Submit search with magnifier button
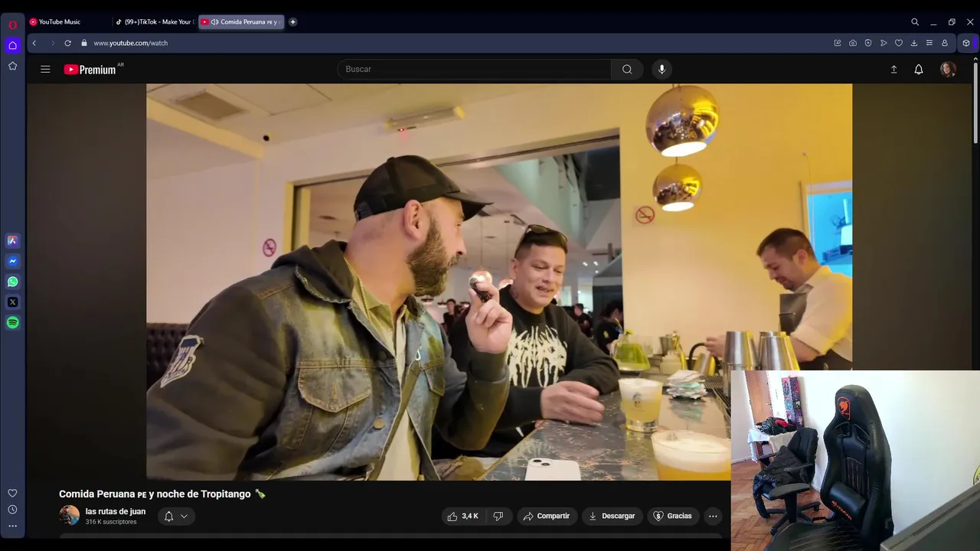The height and width of the screenshot is (551, 980). click(x=627, y=69)
